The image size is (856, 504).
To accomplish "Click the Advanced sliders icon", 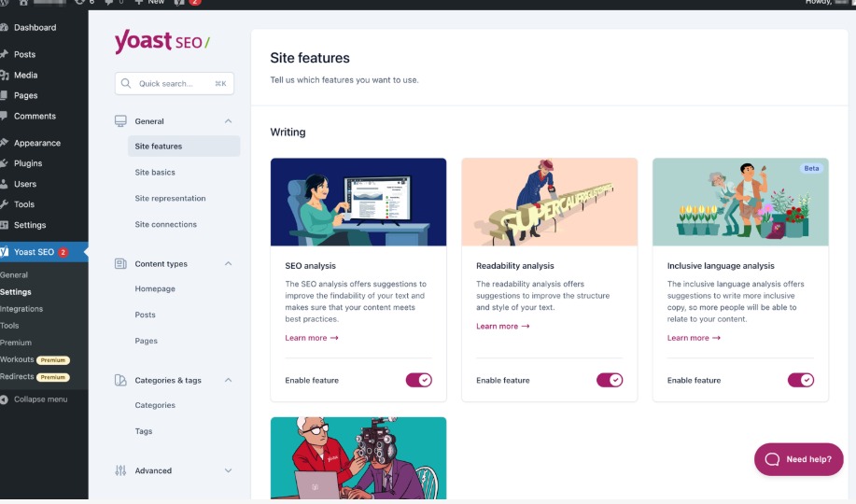I will click(x=120, y=470).
